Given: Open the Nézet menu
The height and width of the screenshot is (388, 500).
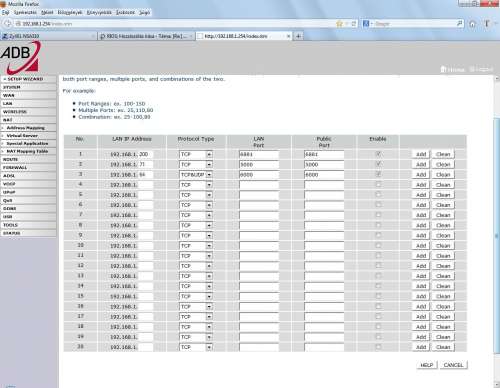Looking at the screenshot, I should (x=47, y=12).
